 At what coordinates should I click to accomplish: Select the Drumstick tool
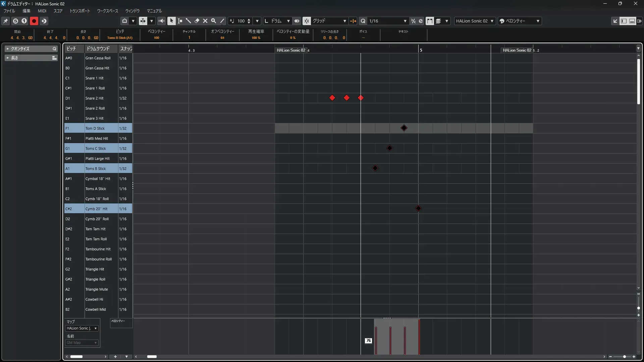pos(188,21)
